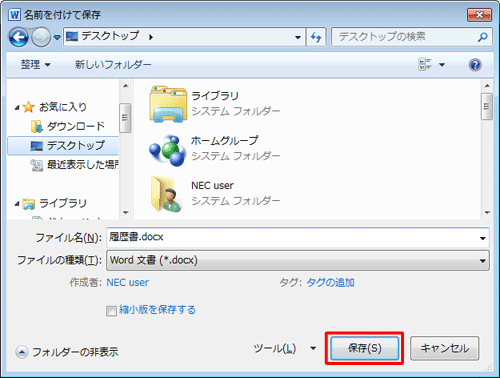Close the 名前を付けて保存 dialog
Viewport: 500px width, 378px height.
479,15
